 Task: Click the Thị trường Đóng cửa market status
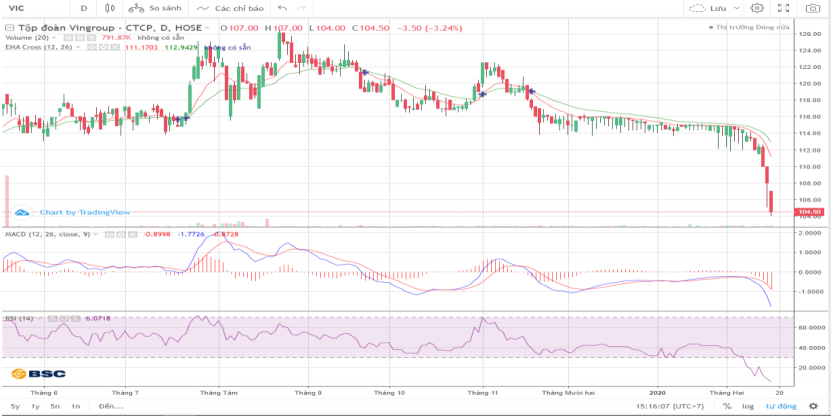[x=749, y=27]
